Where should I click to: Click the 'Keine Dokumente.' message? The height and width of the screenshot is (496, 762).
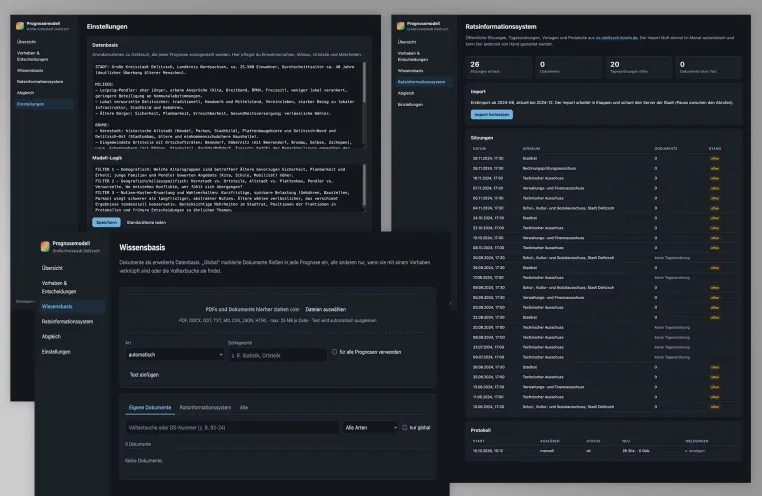pyautogui.click(x=144, y=461)
